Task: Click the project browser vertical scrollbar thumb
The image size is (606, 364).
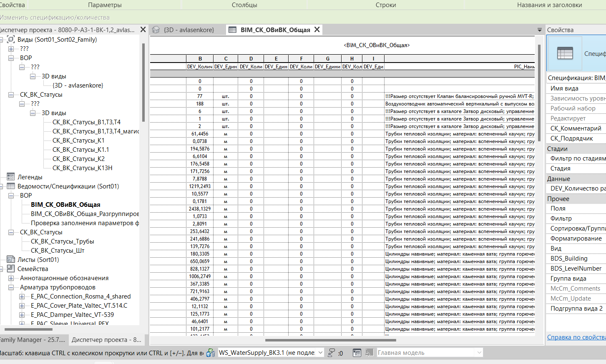Action: [143, 83]
